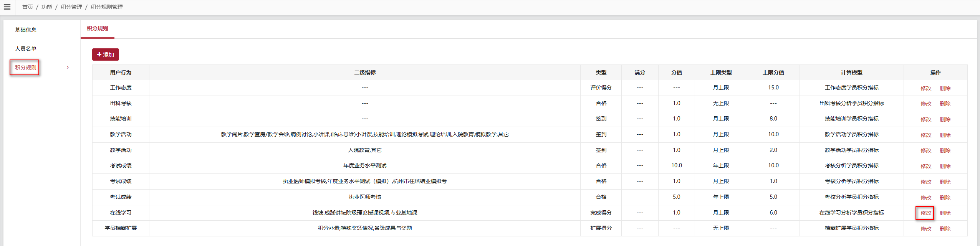980x246 pixels.
Task: Click 钱塘.成蹊讲坛院级理论授课视频,专业基地课 cell
Action: pyautogui.click(x=365, y=213)
